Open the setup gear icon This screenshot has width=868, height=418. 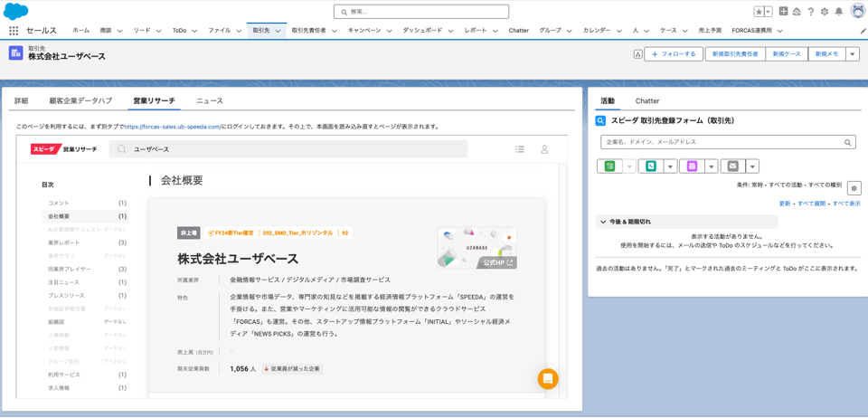tap(825, 12)
